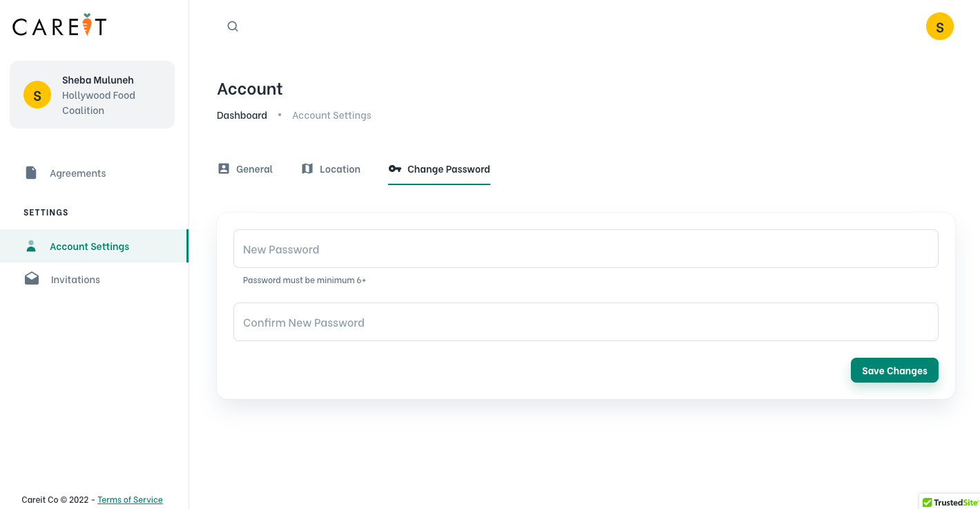Click the Invitations envelope icon
Screen dimensions: 980x509
click(x=32, y=279)
